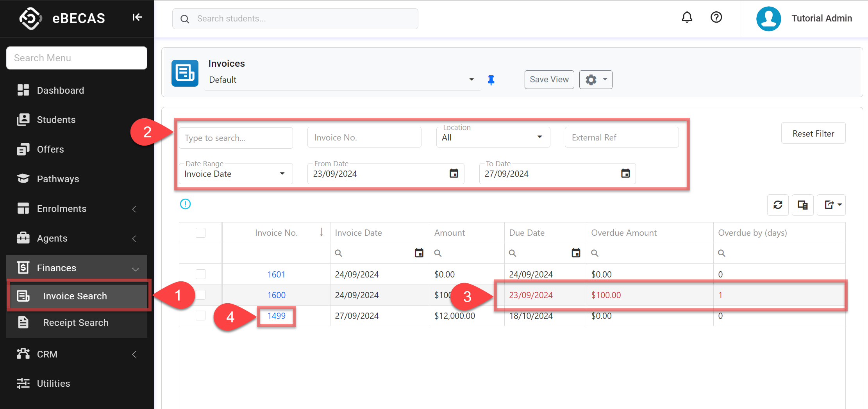Open the From Date calendar picker

[x=454, y=173]
